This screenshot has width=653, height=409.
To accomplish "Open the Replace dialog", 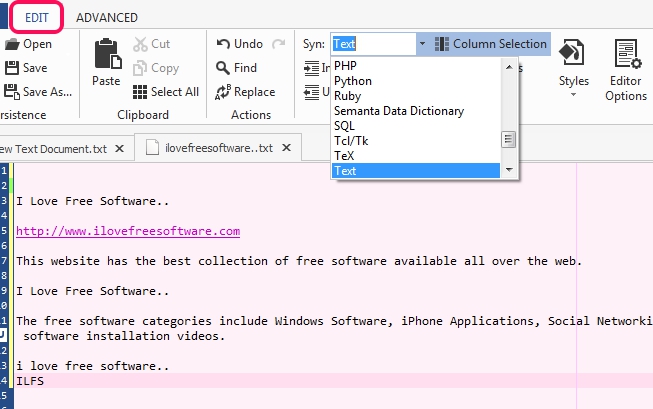I will click(x=245, y=92).
